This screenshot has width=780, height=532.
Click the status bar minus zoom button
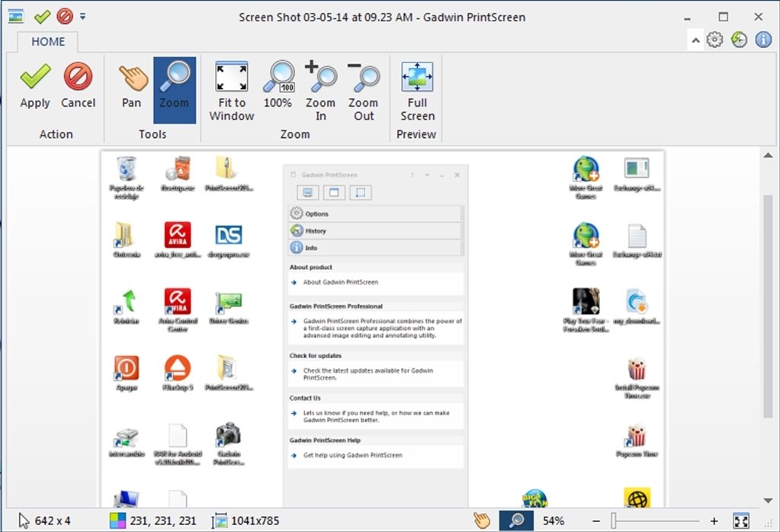click(x=596, y=521)
